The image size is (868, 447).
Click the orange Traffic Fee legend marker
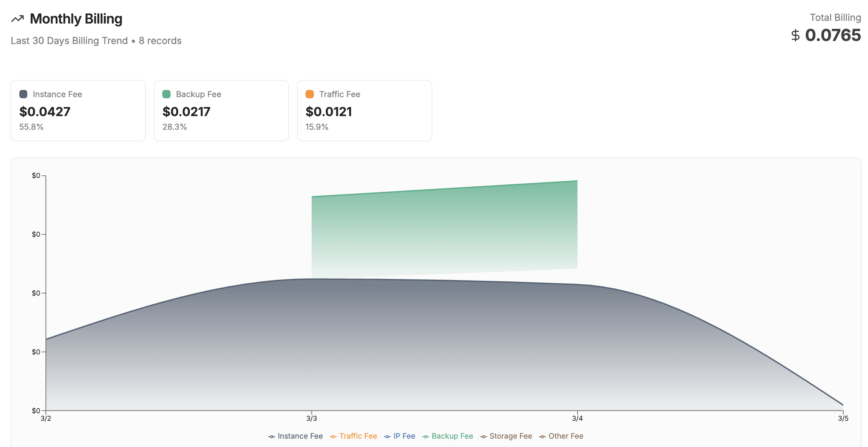tap(333, 437)
